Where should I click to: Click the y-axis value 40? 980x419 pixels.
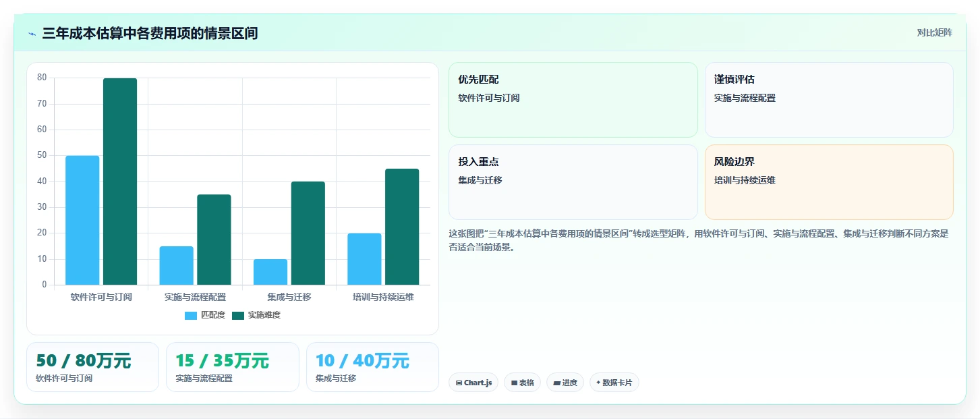click(42, 181)
